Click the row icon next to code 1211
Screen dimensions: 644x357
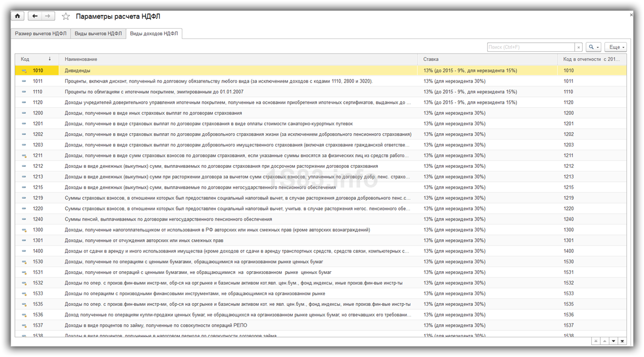click(x=24, y=156)
